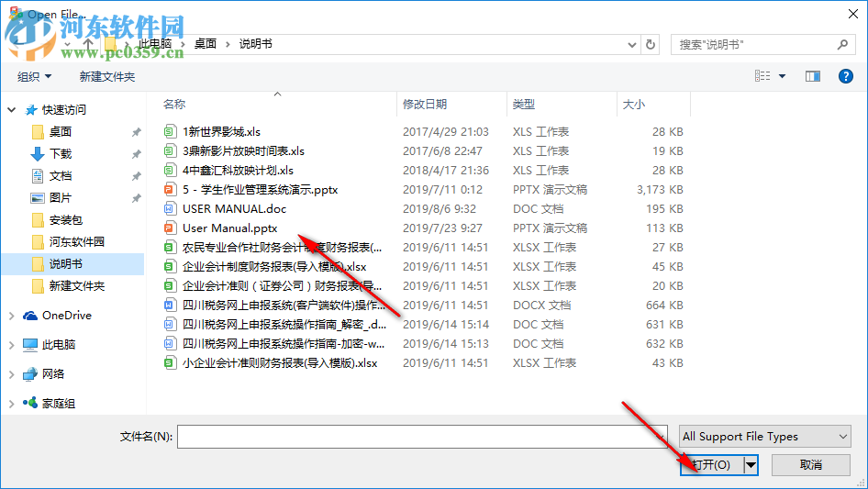Image resolution: width=868 pixels, height=489 pixels.
Task: Click the User Manual.pptx file icon
Action: (x=170, y=228)
